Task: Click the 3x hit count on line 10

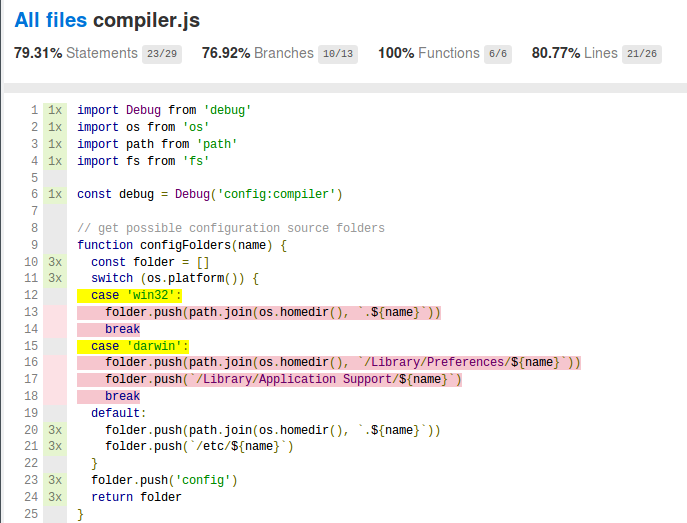Action: (55, 262)
